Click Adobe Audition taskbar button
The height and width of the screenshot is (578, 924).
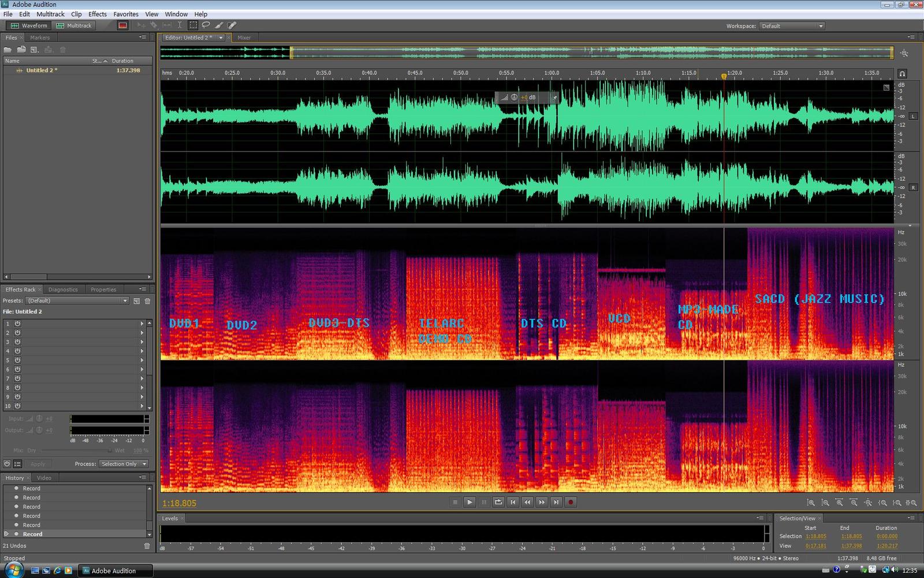point(115,570)
